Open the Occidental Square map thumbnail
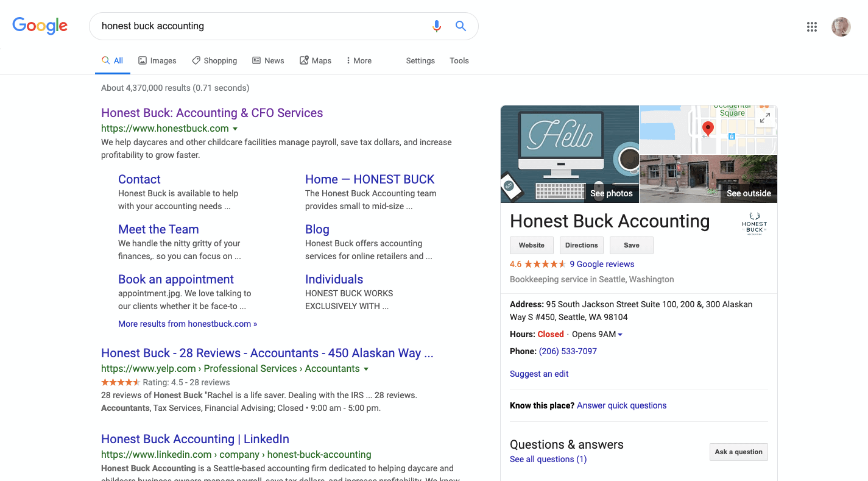This screenshot has width=868, height=481. click(x=708, y=129)
